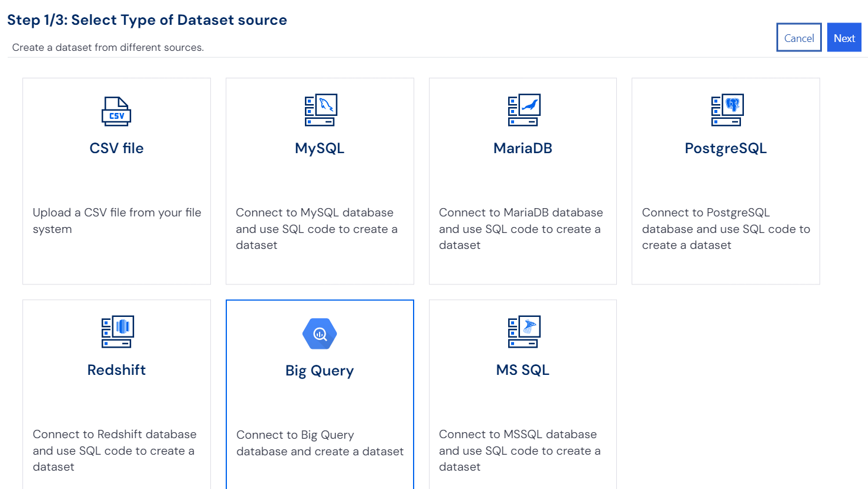Click the PostgreSQL elephant database icon
Image resolution: width=868 pixels, height=489 pixels.
pos(727,110)
